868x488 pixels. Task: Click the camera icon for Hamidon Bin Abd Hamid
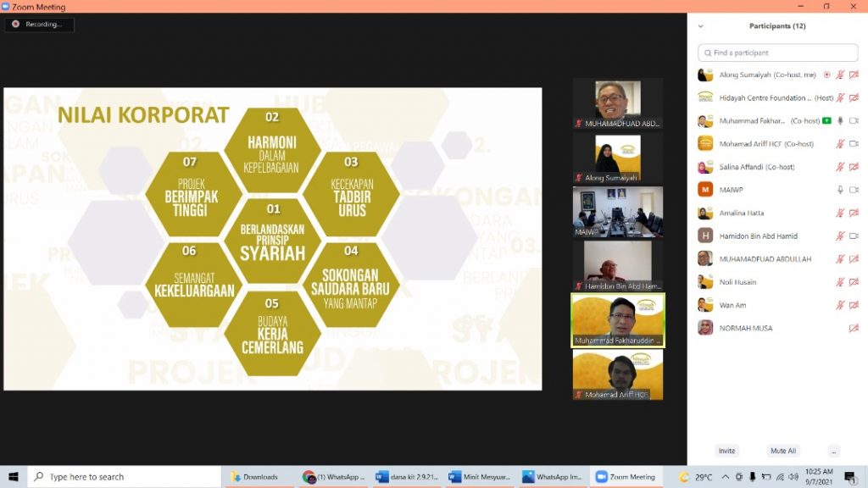[854, 236]
